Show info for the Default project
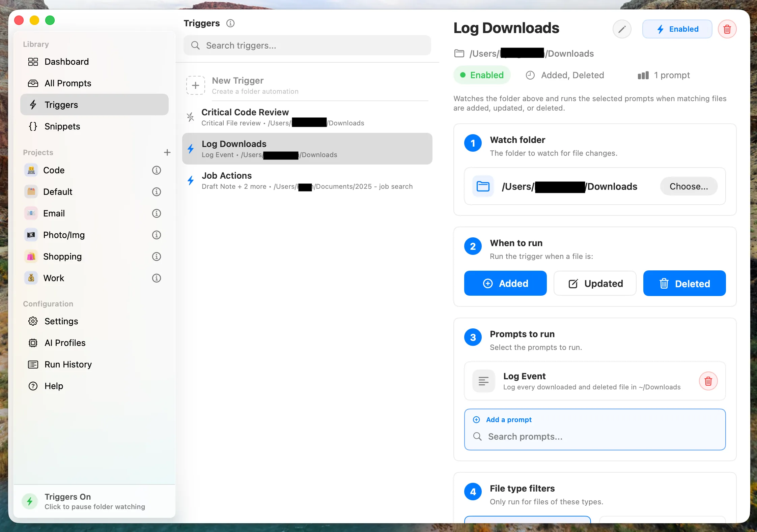 coord(157,192)
